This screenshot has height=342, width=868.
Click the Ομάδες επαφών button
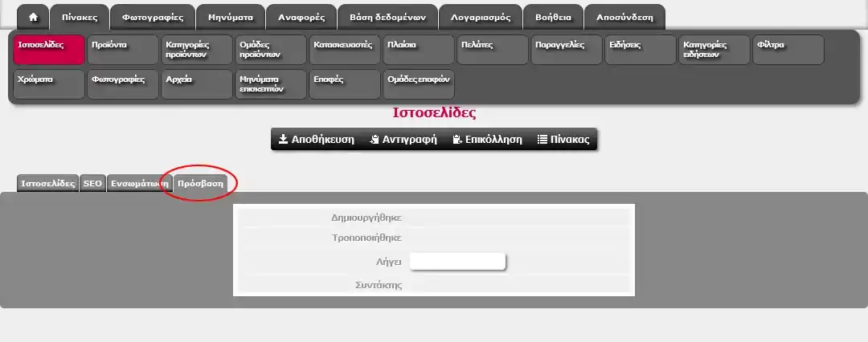tap(418, 84)
